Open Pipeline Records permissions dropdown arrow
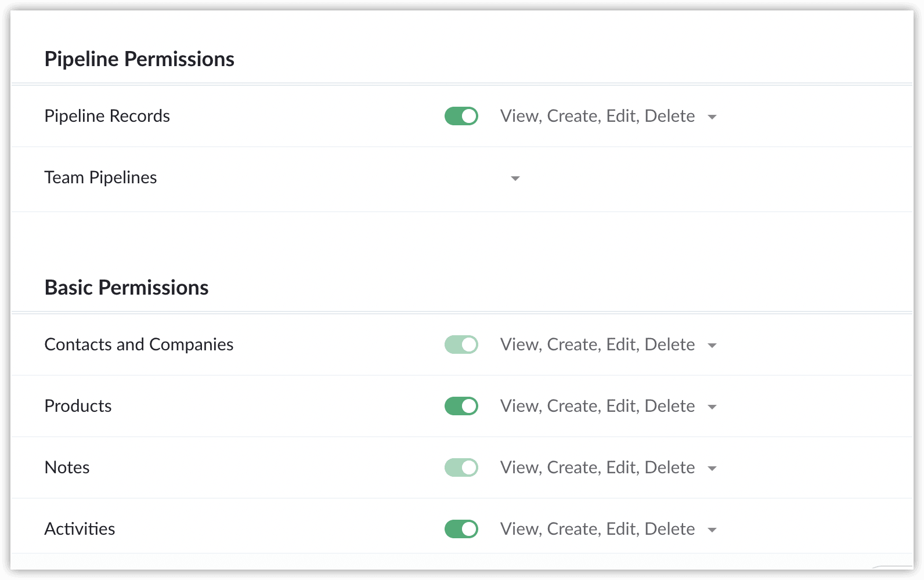The width and height of the screenshot is (924, 580). click(x=712, y=117)
